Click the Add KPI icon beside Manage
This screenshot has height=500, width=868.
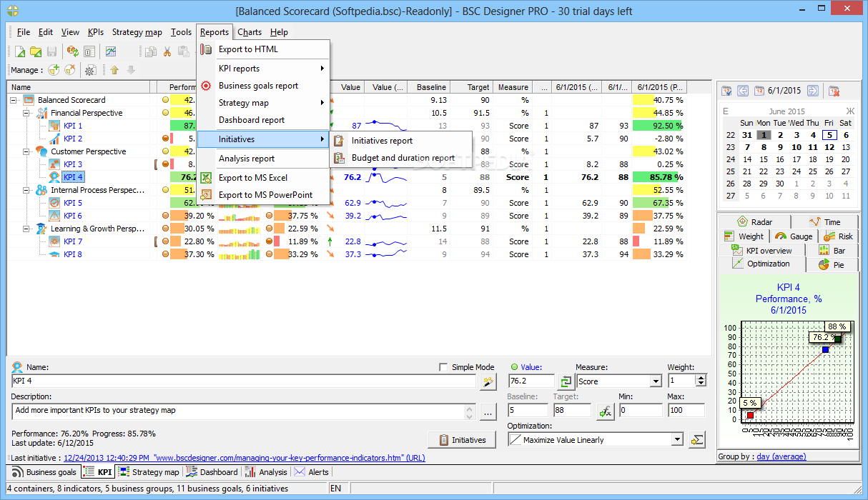(x=54, y=70)
